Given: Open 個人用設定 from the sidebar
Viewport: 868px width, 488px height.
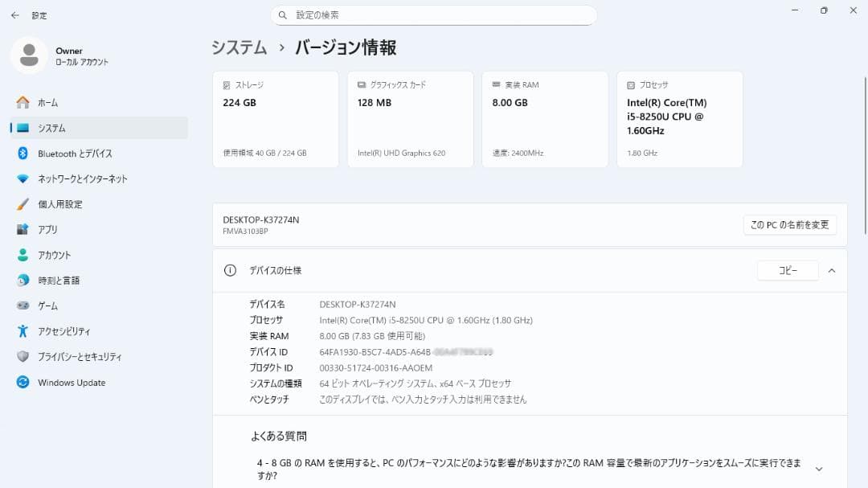Looking at the screenshot, I should [68, 204].
